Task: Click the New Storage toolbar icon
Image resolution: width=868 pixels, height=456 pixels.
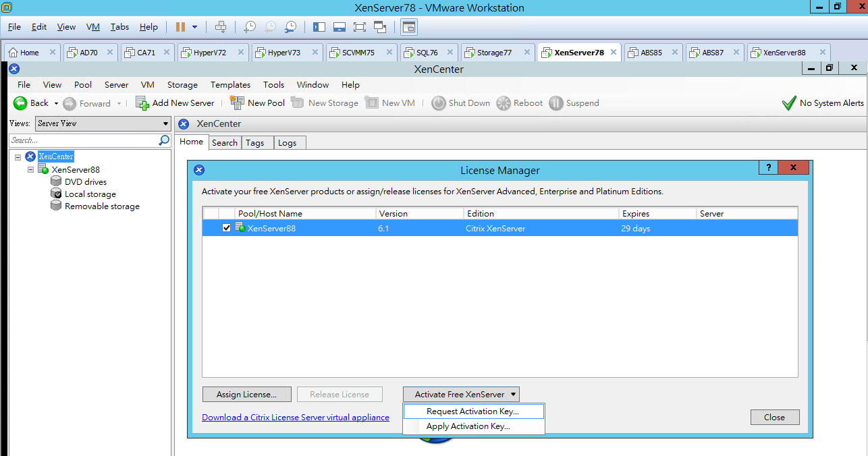Action: point(298,103)
